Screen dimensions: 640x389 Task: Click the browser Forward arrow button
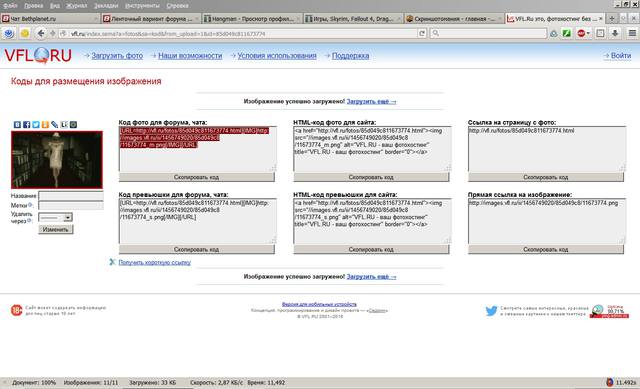click(52, 33)
